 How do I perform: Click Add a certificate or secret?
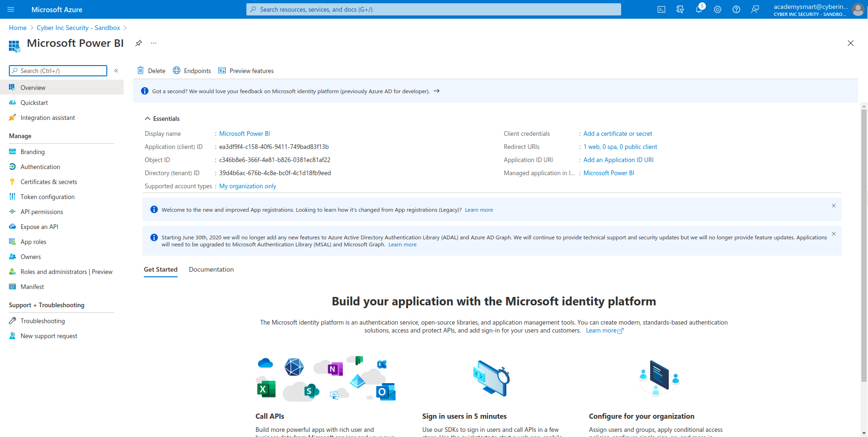pyautogui.click(x=618, y=133)
